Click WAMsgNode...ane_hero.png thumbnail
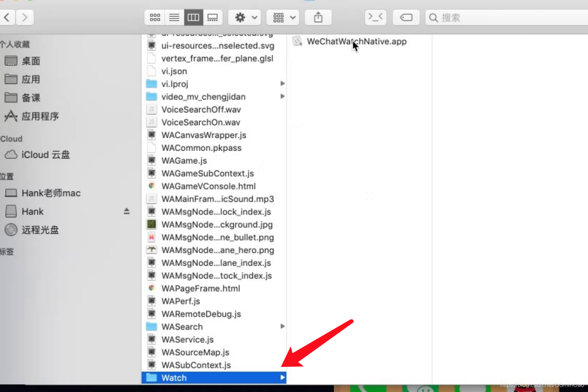This screenshot has width=588, height=392. pyautogui.click(x=152, y=250)
